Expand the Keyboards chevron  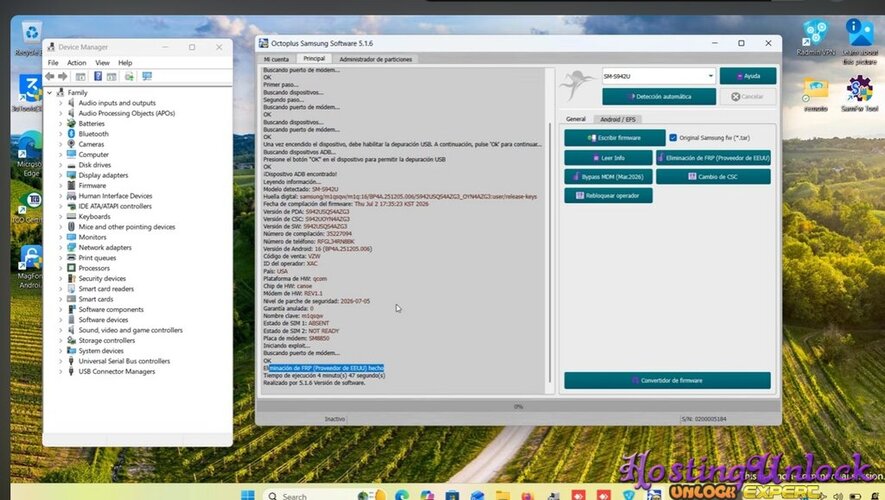click(60, 216)
